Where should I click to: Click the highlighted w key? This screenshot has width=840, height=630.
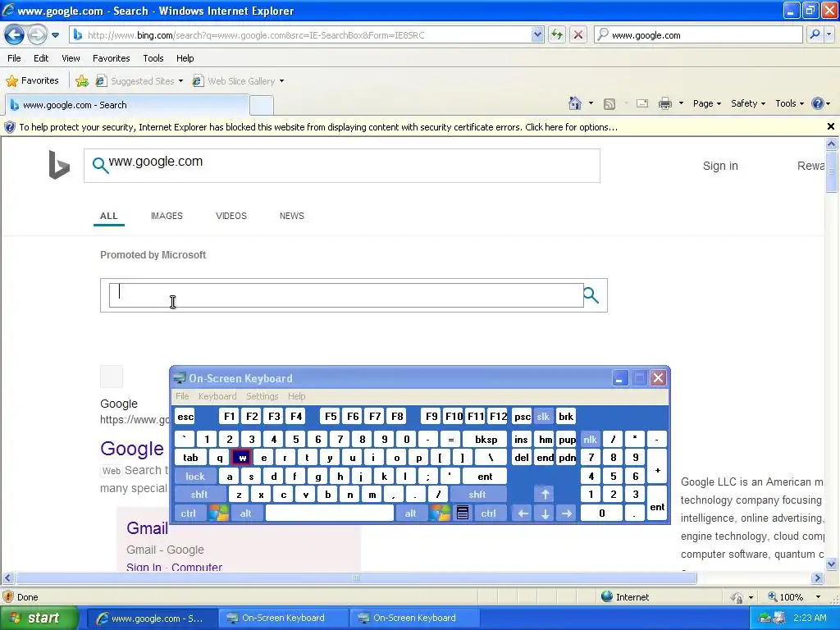pyautogui.click(x=242, y=458)
